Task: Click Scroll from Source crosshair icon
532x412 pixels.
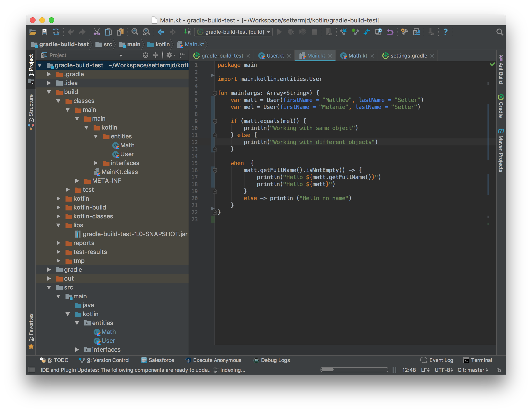Action: [146, 55]
